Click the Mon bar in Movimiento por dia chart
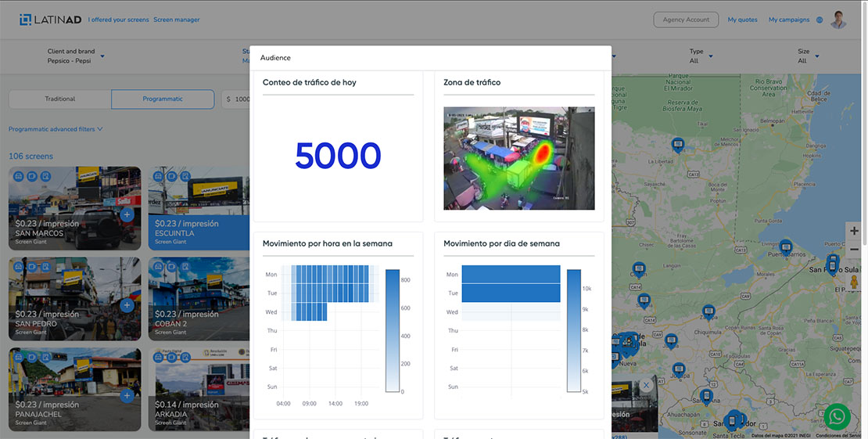This screenshot has height=439, width=868. (511, 275)
